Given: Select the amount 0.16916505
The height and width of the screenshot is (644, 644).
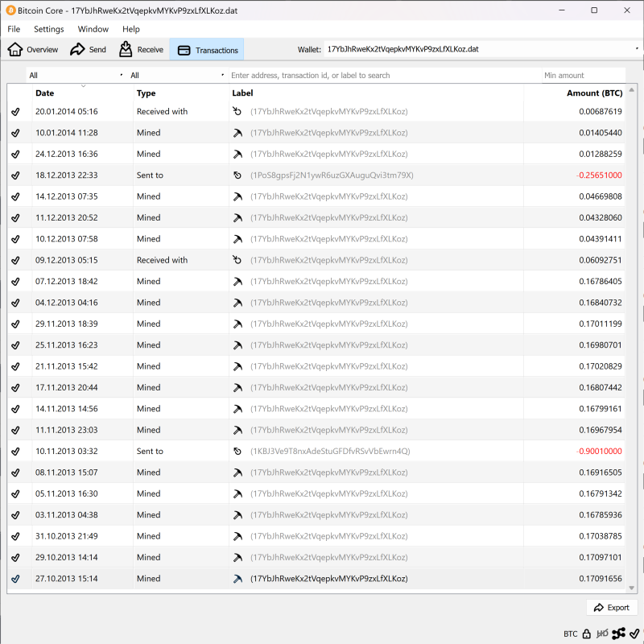Looking at the screenshot, I should 601,473.
